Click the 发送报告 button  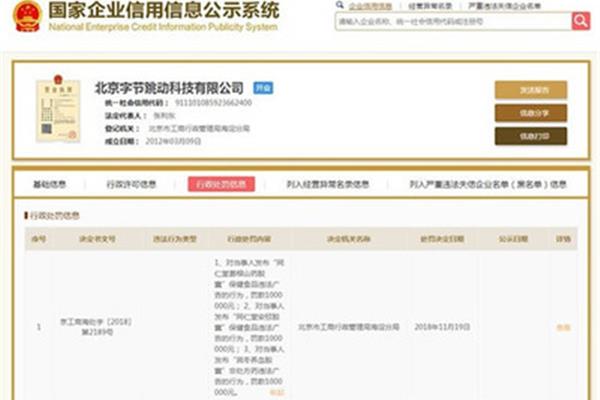click(x=531, y=90)
